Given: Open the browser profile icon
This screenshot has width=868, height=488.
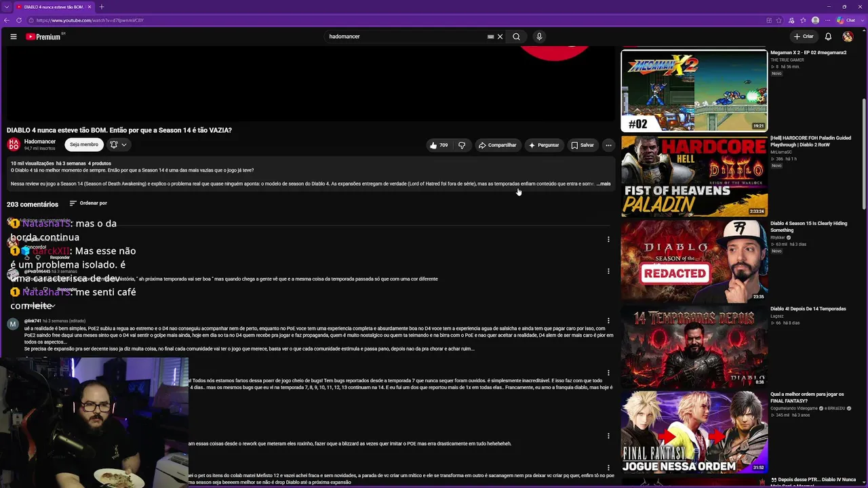Looking at the screenshot, I should (x=815, y=20).
